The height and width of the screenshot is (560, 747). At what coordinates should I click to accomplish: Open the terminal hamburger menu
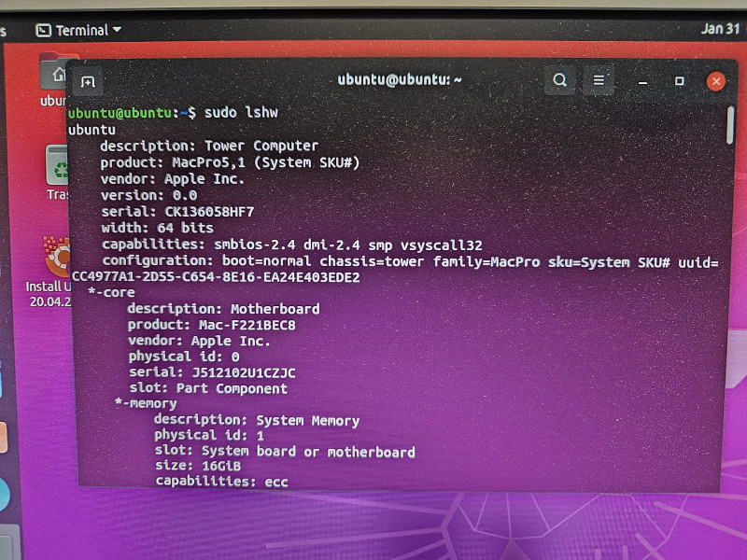[x=599, y=80]
